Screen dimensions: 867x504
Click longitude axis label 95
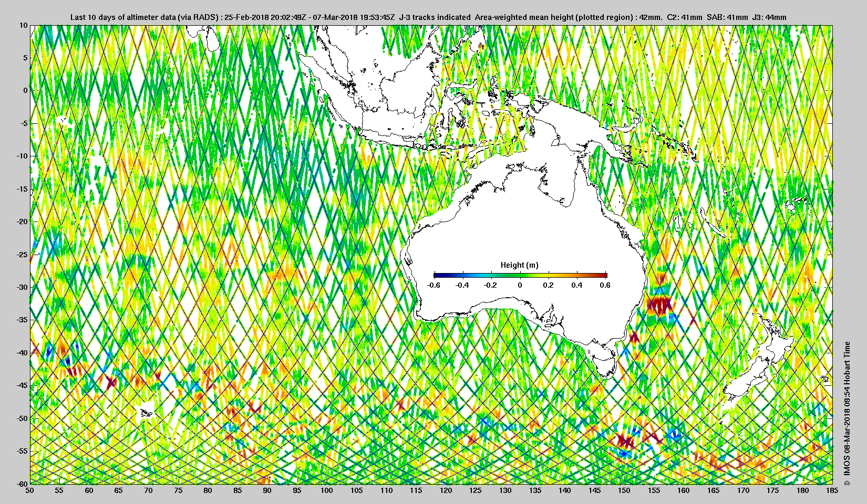[297, 491]
